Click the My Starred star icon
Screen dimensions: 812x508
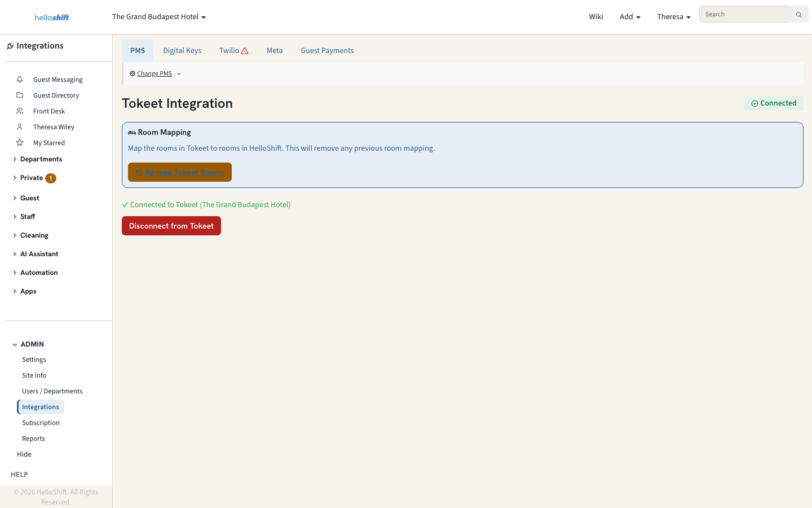[20, 143]
